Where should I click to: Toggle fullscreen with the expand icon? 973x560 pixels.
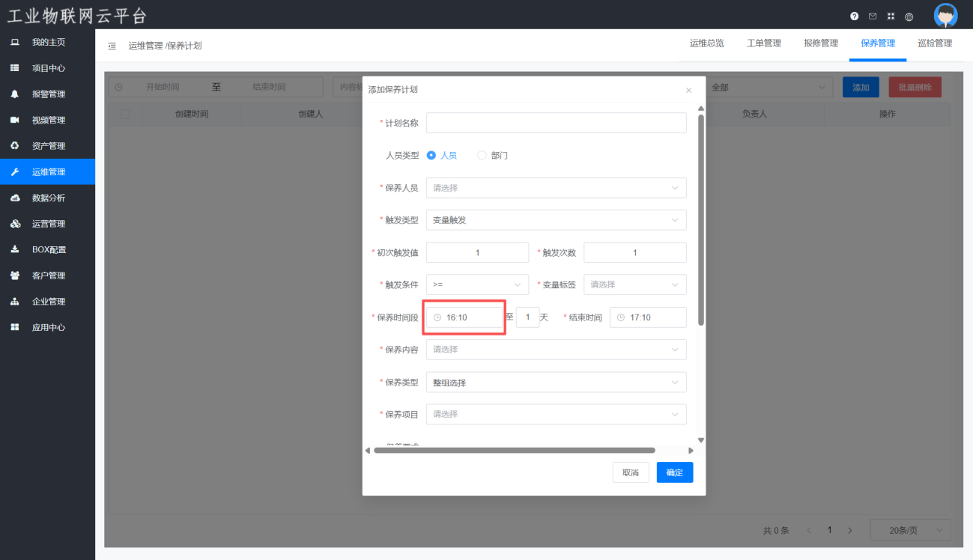(891, 16)
